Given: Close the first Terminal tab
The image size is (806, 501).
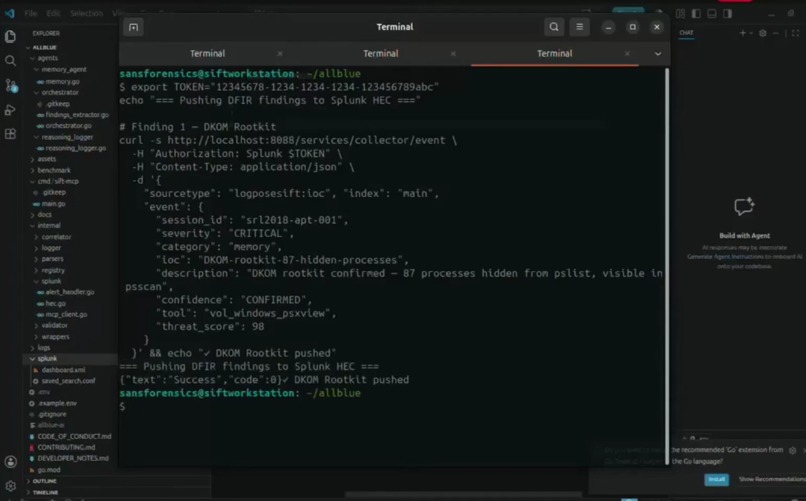Looking at the screenshot, I should (x=280, y=53).
